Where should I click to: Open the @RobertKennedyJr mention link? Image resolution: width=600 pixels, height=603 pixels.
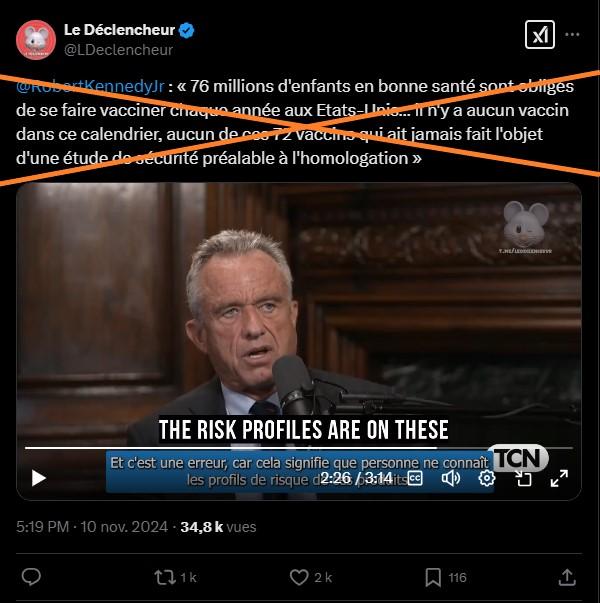90,86
